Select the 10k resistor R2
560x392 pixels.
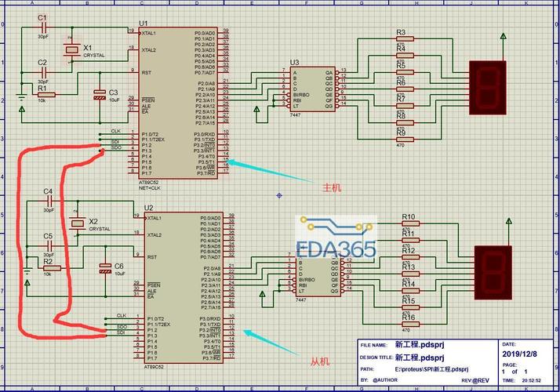pyautogui.click(x=52, y=268)
